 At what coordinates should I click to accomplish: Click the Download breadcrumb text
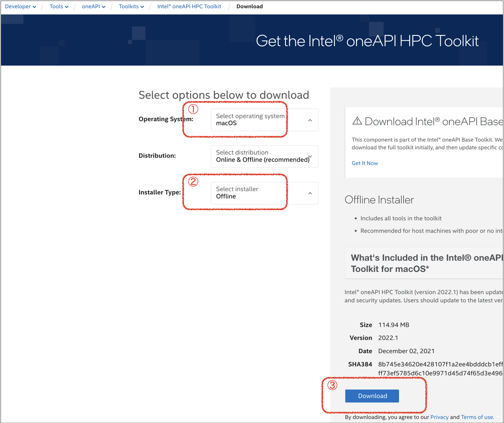[x=249, y=6]
